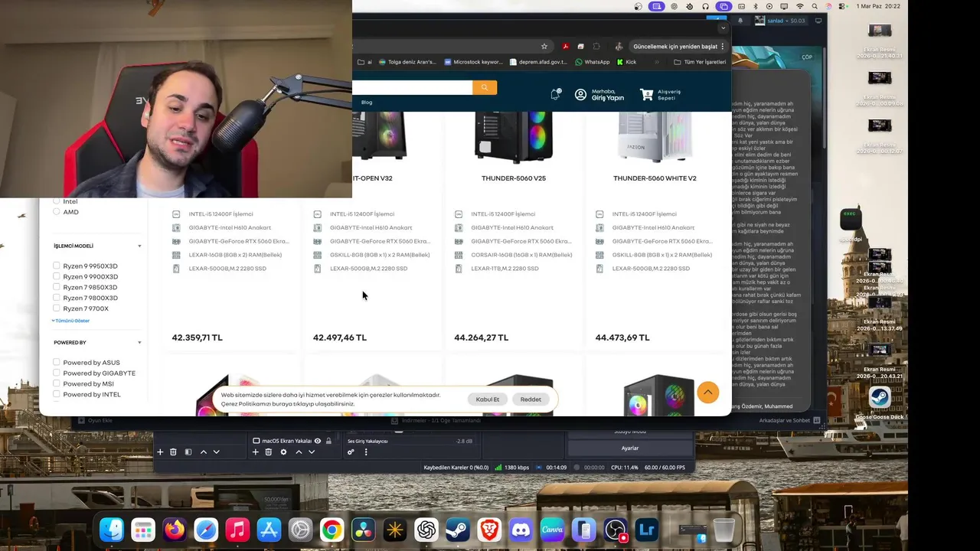Check Ryzen 7 9850X3D filter
Image resolution: width=980 pixels, height=551 pixels.
pos(57,288)
